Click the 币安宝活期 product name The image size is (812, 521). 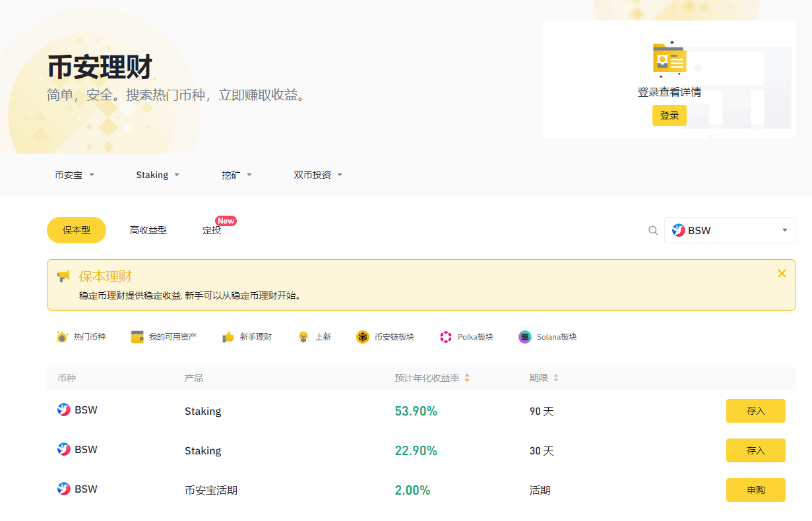click(x=211, y=490)
